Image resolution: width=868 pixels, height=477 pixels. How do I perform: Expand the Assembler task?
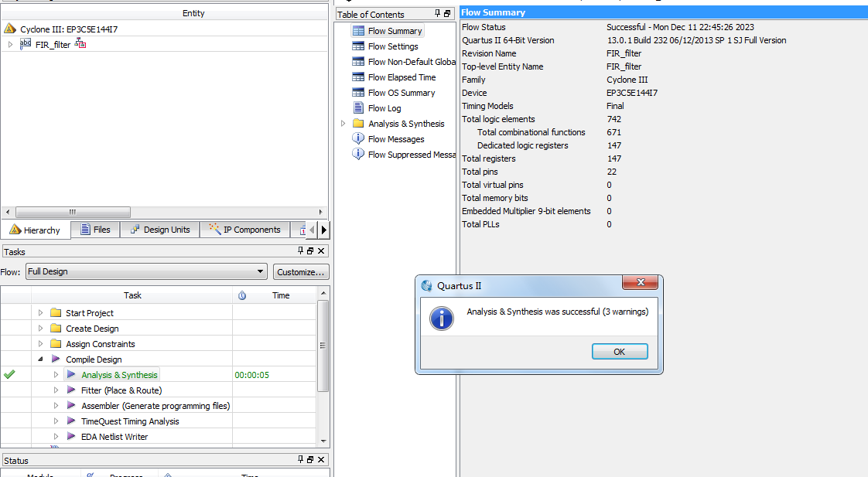[56, 406]
